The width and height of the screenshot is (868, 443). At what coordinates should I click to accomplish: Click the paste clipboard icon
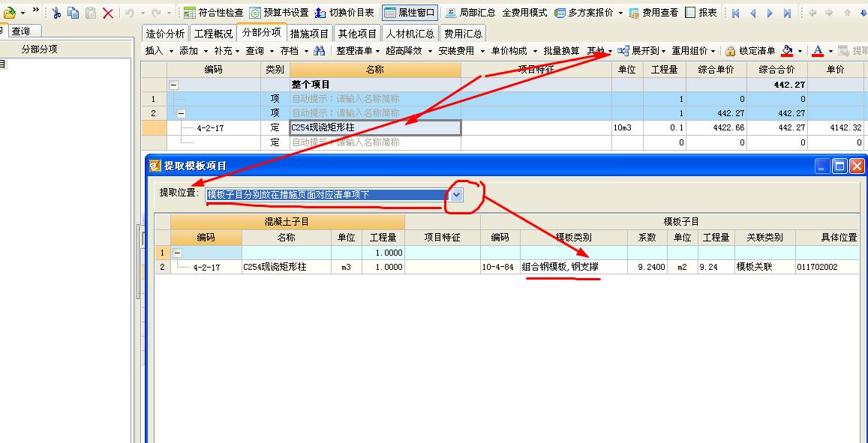coord(91,13)
